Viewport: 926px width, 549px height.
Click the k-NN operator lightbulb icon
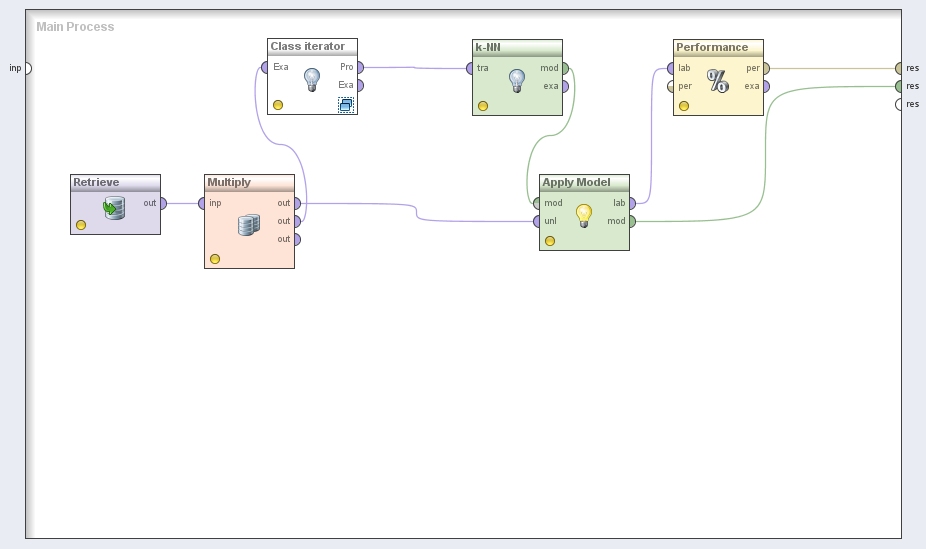click(x=517, y=80)
